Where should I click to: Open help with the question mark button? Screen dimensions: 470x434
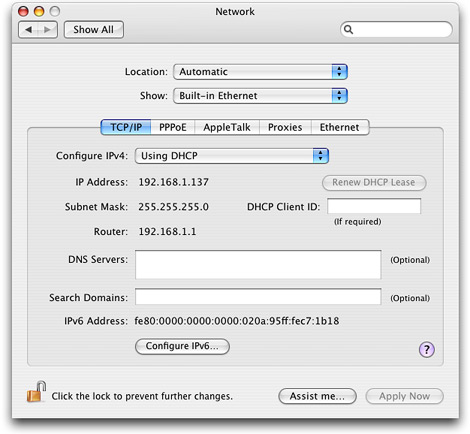click(x=426, y=349)
